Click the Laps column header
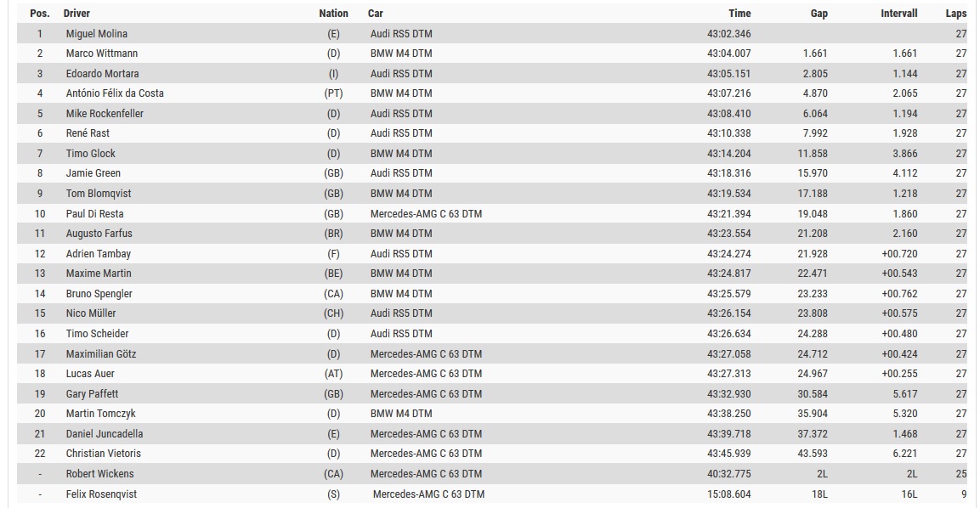Screen dimensions: 980x508 tap(955, 14)
